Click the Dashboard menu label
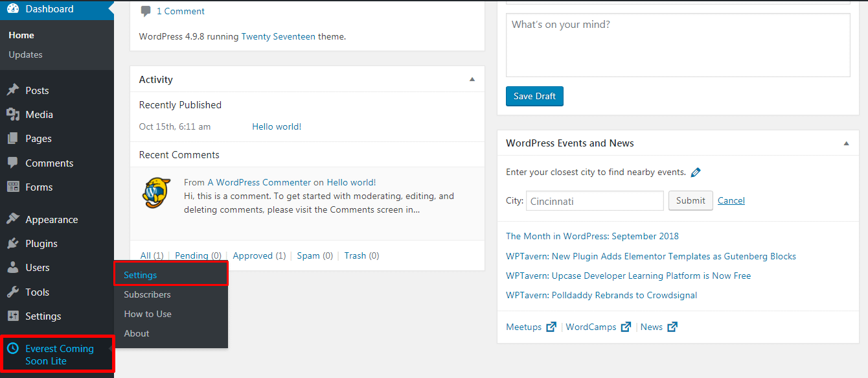This screenshot has height=378, width=868. click(49, 9)
